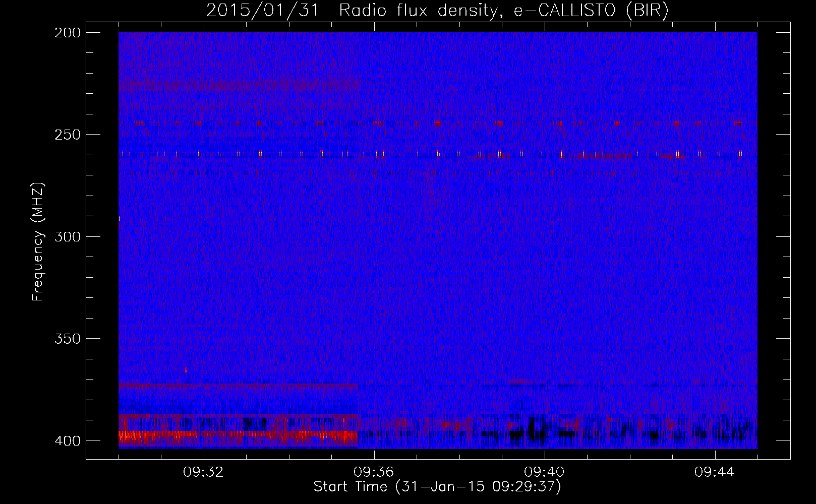This screenshot has width=816, height=504.
Task: Click the 09:40 time tick label
Action: point(544,472)
